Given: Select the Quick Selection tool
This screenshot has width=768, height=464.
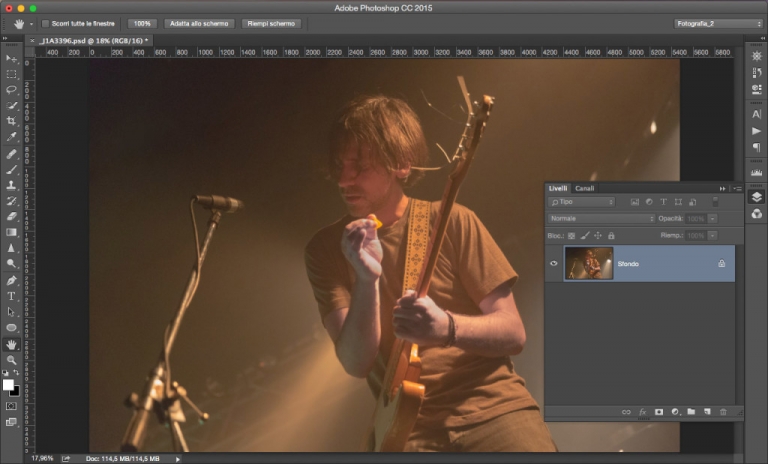Looking at the screenshot, I should (11, 106).
